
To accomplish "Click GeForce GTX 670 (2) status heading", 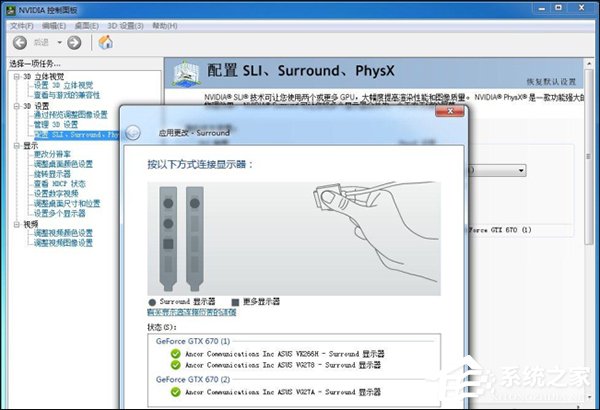I will pos(193,379).
